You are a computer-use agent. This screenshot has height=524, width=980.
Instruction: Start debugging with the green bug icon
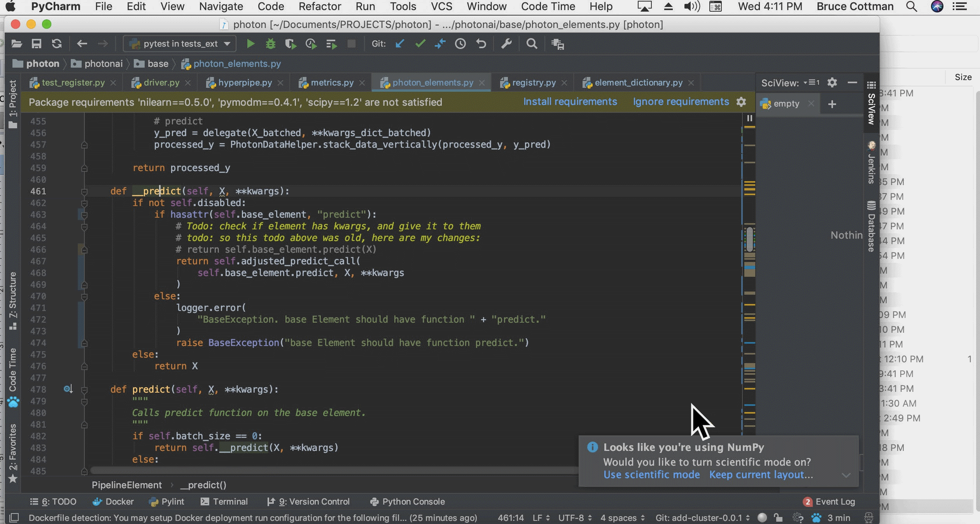[271, 44]
